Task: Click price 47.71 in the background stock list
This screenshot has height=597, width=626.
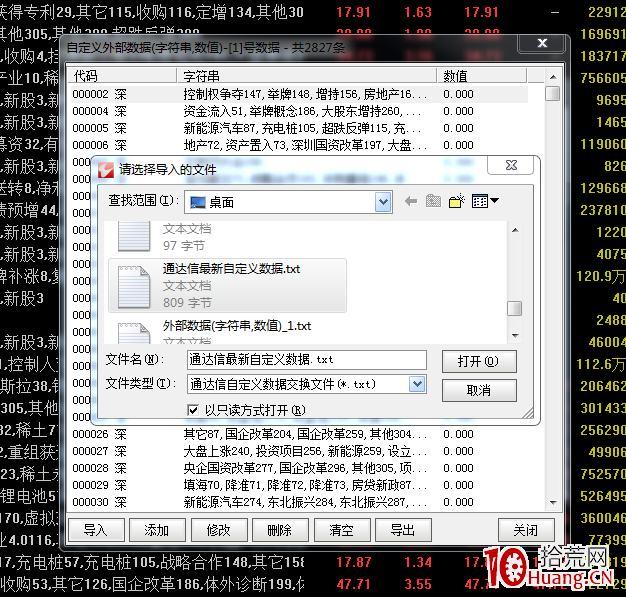Action: [354, 585]
